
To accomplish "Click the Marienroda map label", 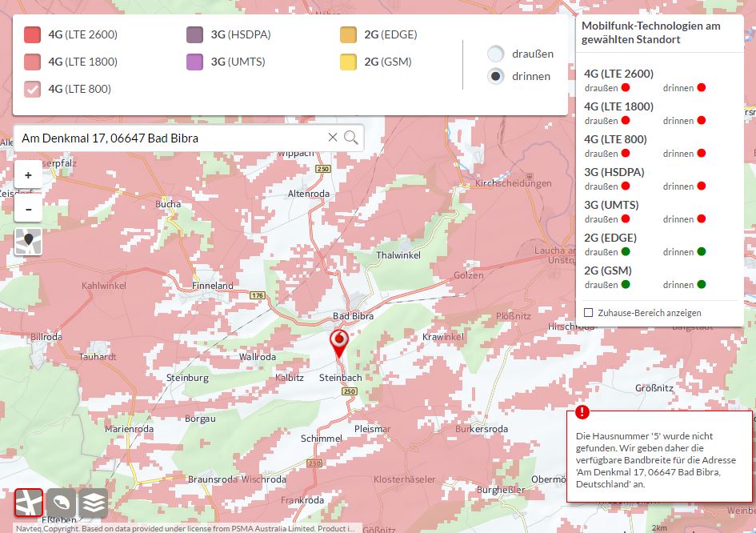I will (x=130, y=429).
